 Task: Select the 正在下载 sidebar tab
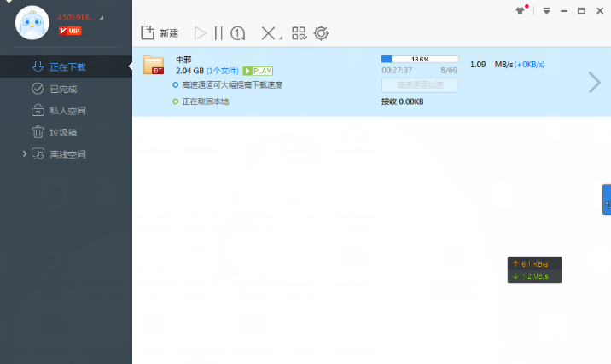66,66
